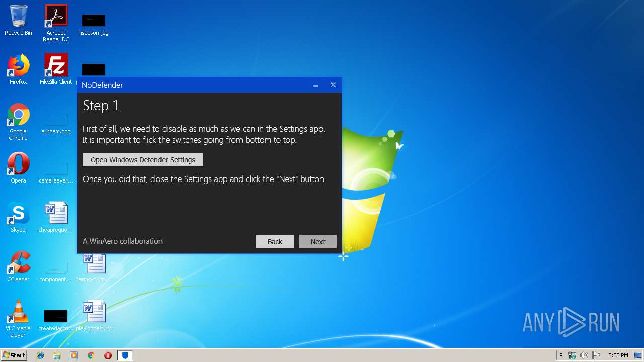Select the cameraavail file icon
644x362 pixels.
click(56, 172)
